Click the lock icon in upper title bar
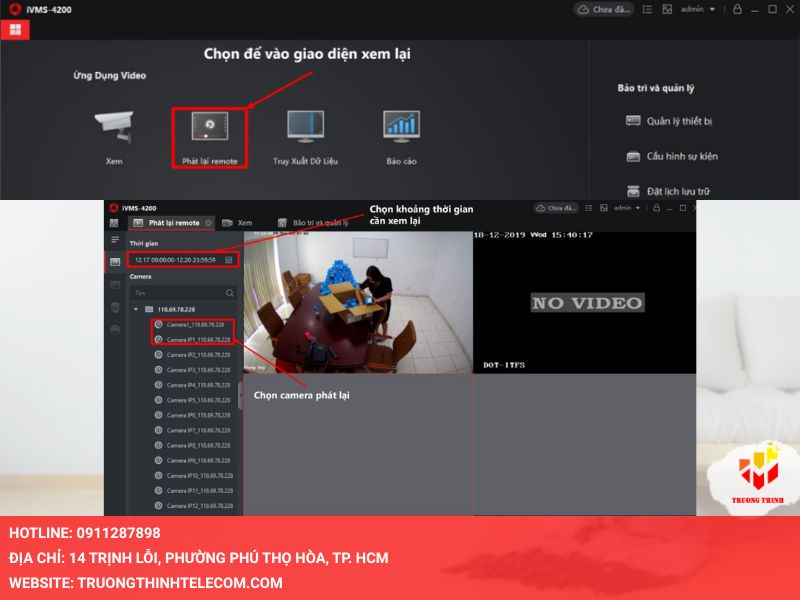Viewport: 800px width, 600px height. [737, 9]
